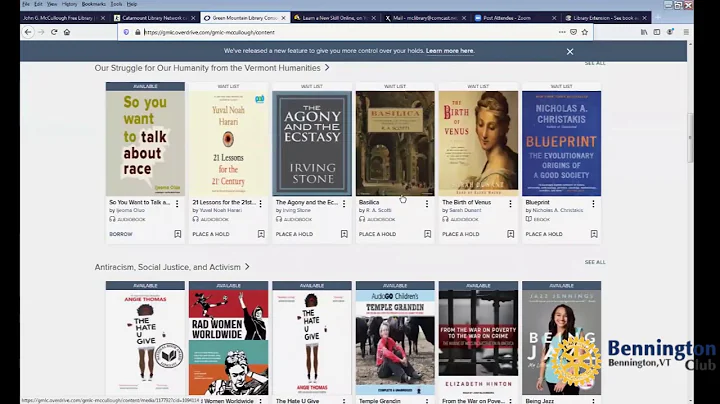The width and height of the screenshot is (720, 404).
Task: Switch to John G. McCullough Free Library tab
Action: (x=59, y=18)
